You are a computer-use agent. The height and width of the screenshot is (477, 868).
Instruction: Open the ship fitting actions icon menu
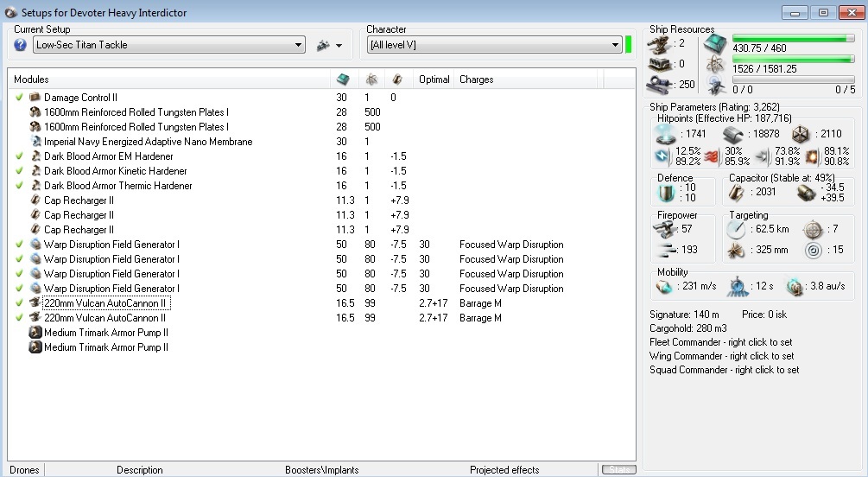pos(323,46)
